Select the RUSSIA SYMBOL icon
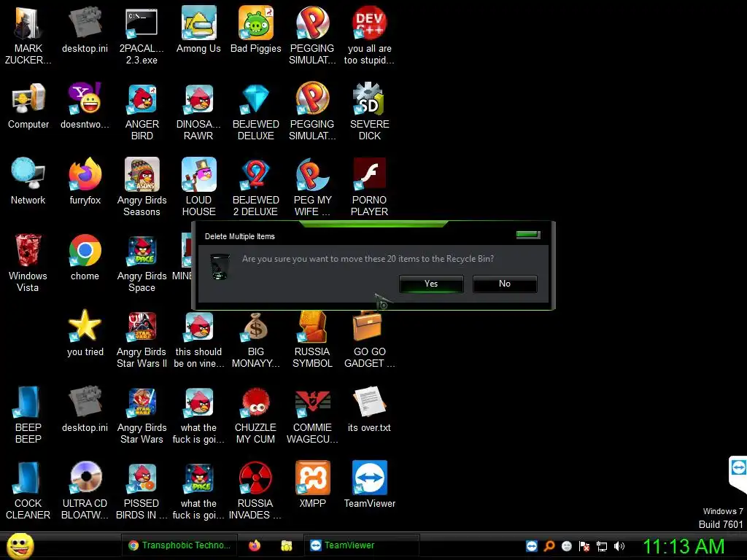 click(312, 339)
